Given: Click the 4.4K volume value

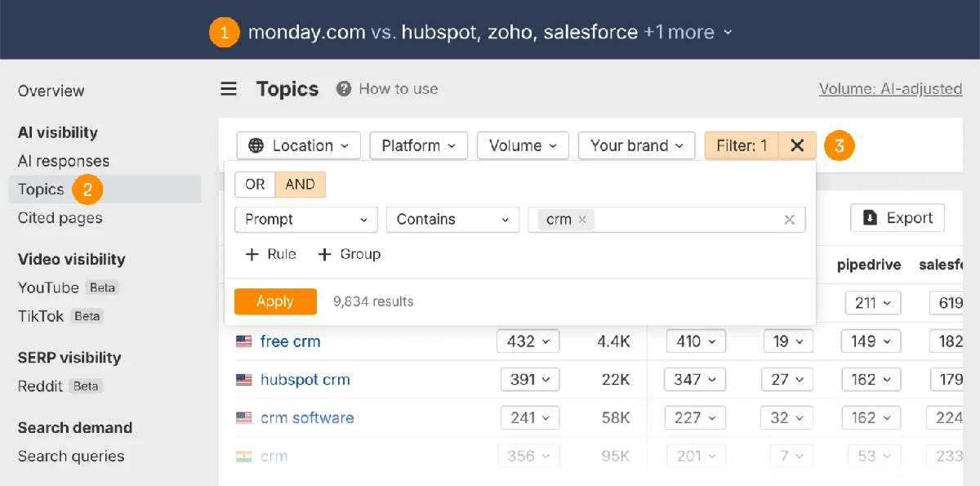Looking at the screenshot, I should (613, 341).
